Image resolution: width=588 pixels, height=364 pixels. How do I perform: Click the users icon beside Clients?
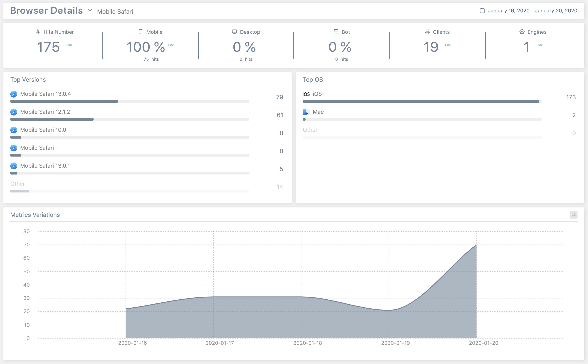coord(427,32)
